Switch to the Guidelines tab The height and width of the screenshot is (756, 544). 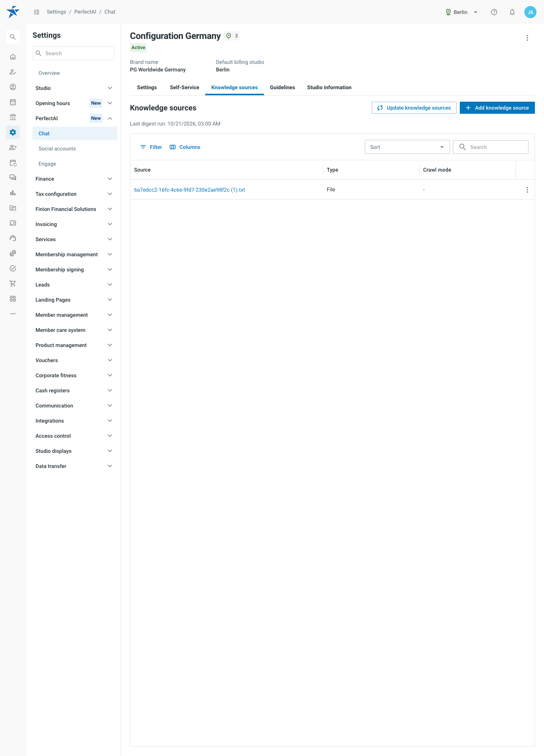(x=283, y=87)
